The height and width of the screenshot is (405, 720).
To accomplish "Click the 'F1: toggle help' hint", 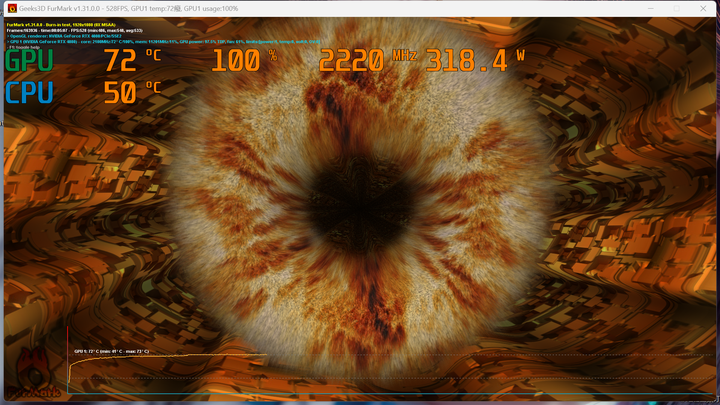I will click(x=23, y=47).
